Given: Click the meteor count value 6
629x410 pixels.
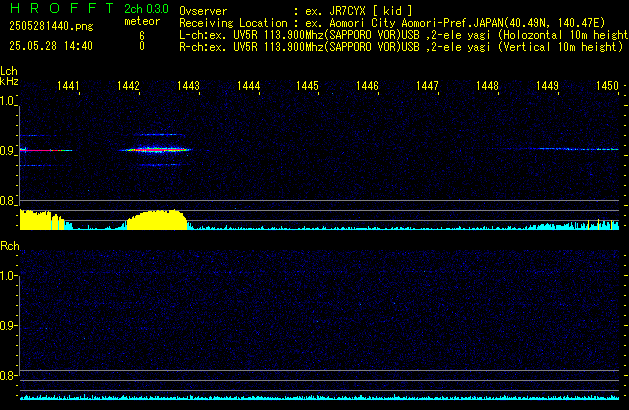Looking at the screenshot, I should (142, 36).
